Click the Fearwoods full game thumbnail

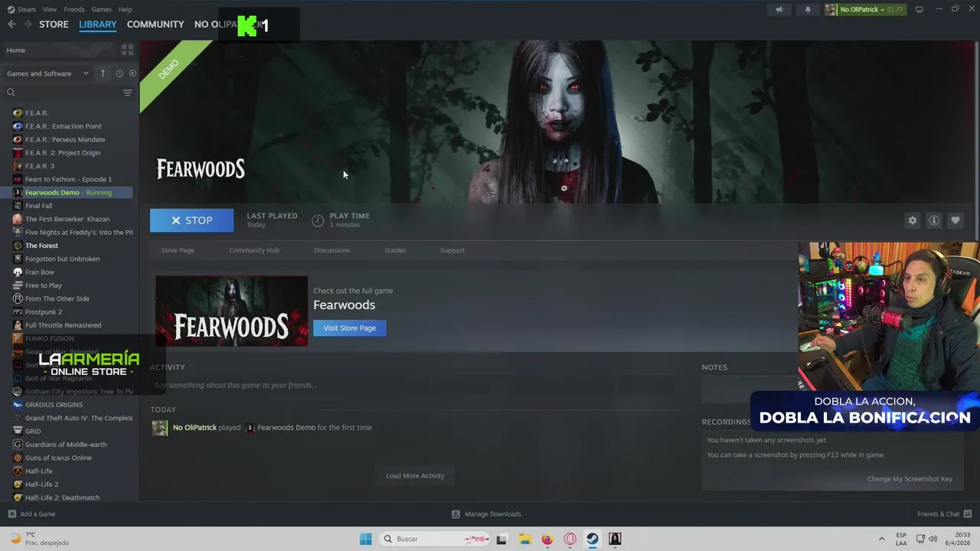coord(231,311)
